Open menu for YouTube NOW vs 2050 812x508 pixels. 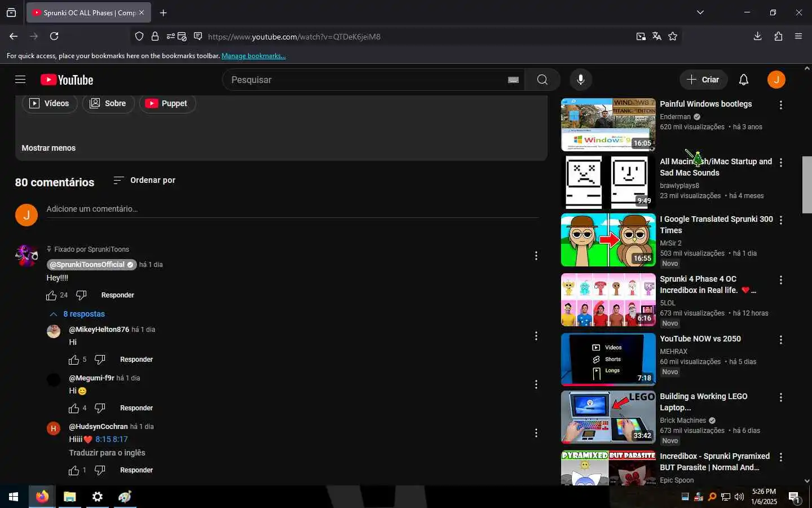coord(780,340)
